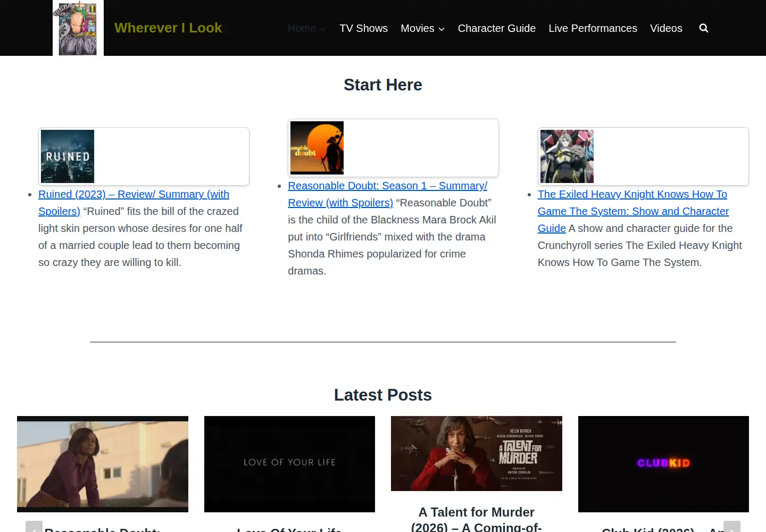Click the Wherever I Look site title
Screen dimensions: 766x532
pos(168,28)
